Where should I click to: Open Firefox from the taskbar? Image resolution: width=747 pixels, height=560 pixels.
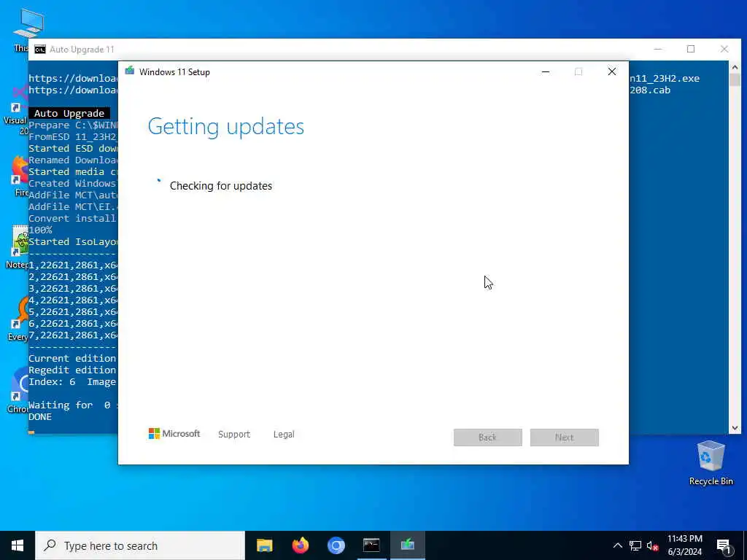click(300, 545)
